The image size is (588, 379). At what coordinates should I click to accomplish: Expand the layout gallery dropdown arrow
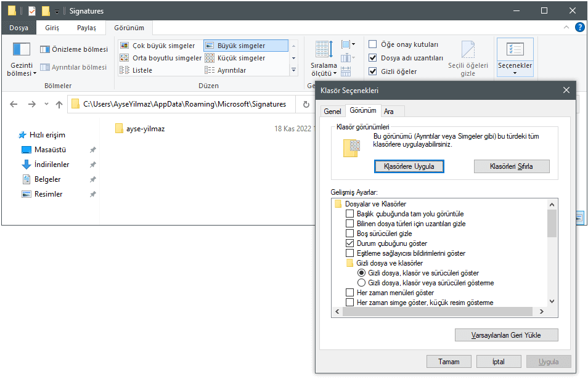point(293,70)
